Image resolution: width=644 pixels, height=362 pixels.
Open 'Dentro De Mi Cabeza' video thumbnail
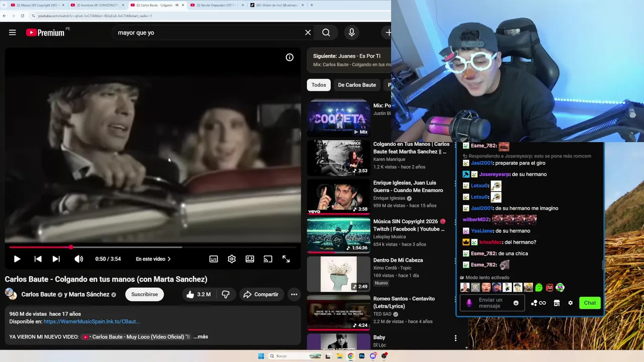[339, 274]
